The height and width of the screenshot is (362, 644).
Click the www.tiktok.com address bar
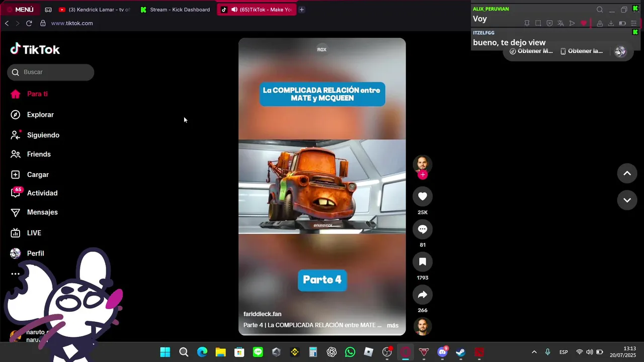point(72,23)
